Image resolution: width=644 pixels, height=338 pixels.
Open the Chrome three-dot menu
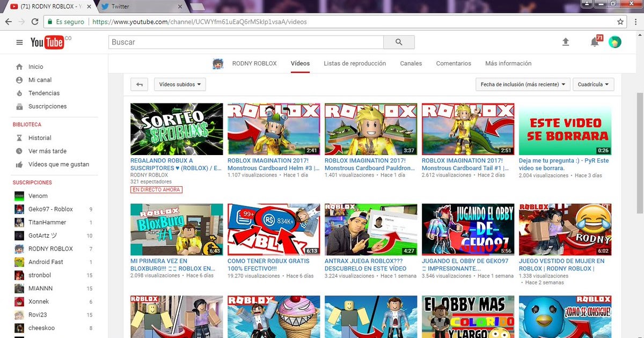tap(635, 22)
